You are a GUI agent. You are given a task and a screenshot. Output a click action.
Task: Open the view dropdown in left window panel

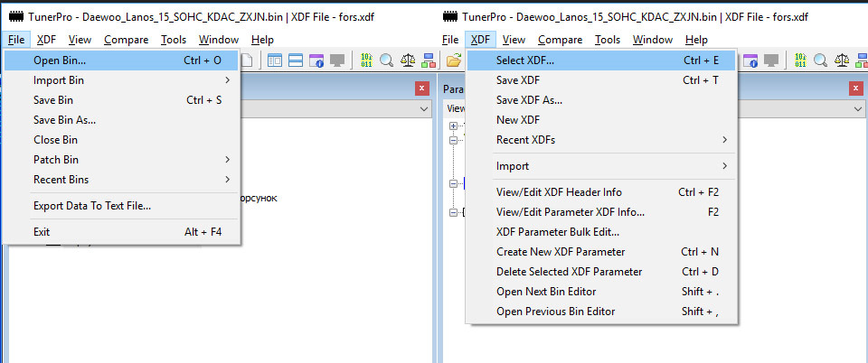(x=425, y=109)
